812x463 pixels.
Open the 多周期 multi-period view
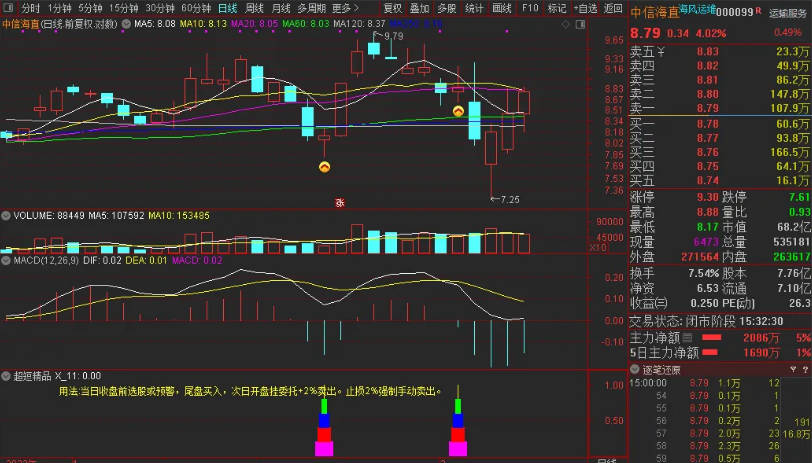tap(312, 8)
